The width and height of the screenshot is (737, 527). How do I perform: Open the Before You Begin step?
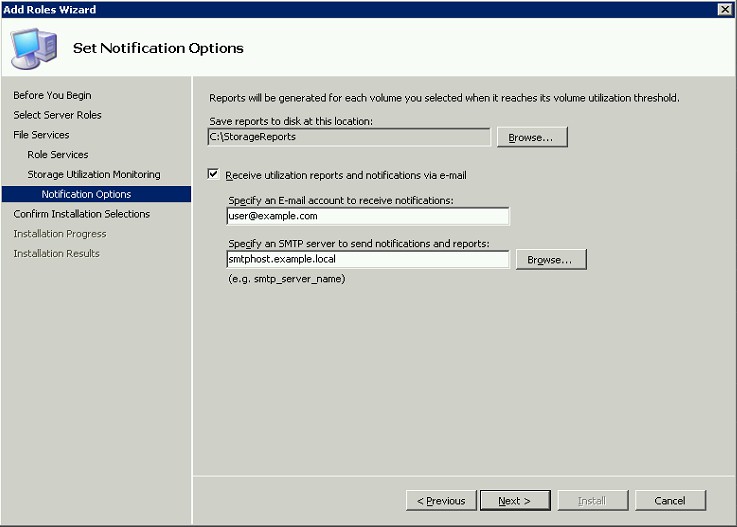[x=52, y=95]
